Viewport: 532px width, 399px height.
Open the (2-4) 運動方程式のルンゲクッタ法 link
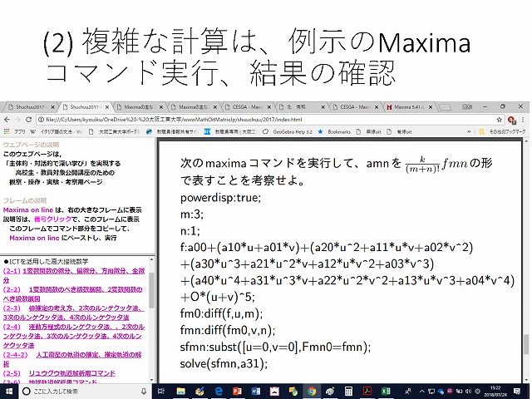click(74, 336)
